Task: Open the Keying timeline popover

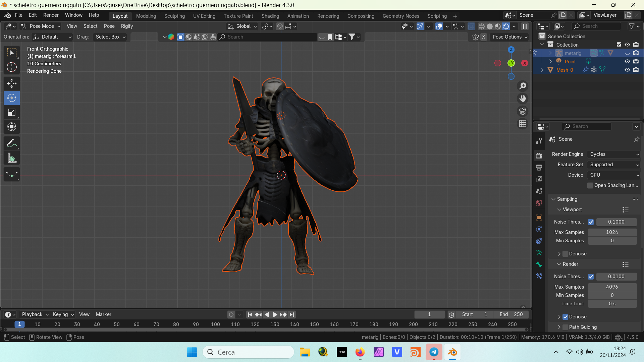Action: [63, 314]
